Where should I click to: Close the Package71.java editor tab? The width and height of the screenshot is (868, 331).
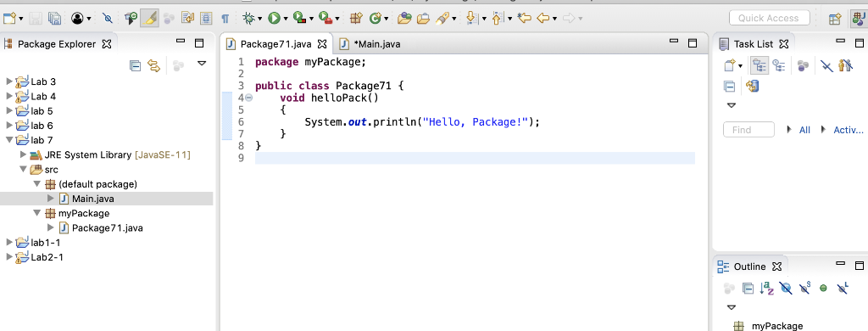click(x=322, y=44)
